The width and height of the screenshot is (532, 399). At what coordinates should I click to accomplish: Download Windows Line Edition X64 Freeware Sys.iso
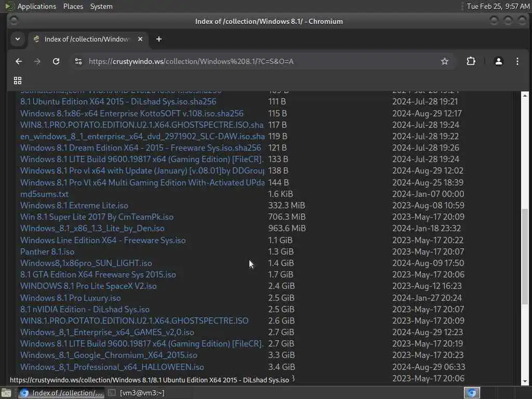[x=103, y=240]
